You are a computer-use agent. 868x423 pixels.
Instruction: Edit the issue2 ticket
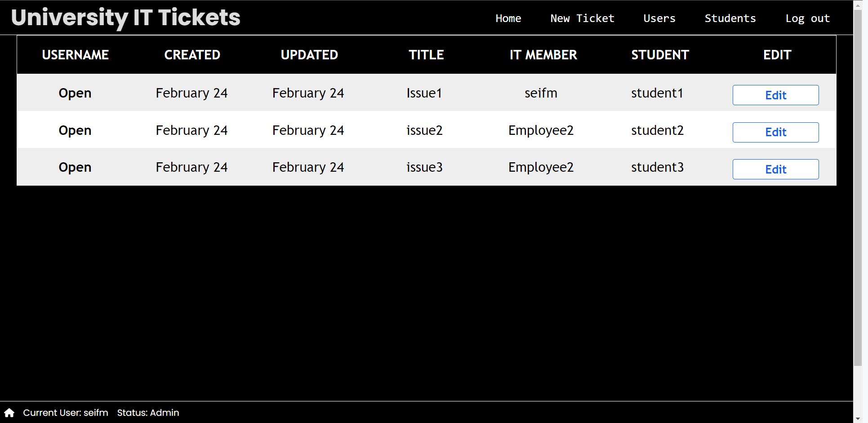pos(775,132)
